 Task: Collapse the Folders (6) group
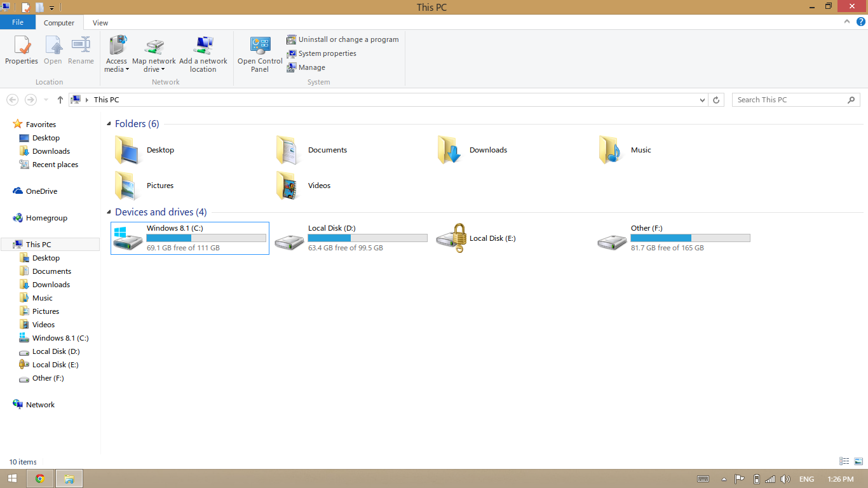(109, 124)
